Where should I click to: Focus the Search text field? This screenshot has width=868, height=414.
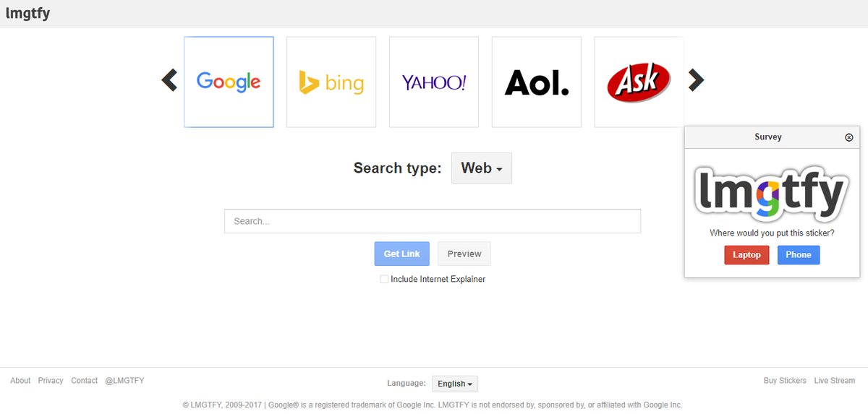[432, 221]
